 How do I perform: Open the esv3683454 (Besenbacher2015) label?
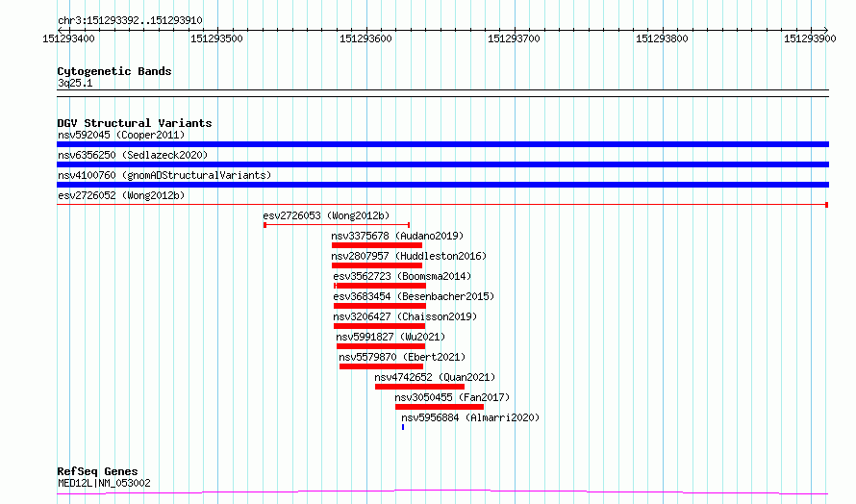click(414, 296)
